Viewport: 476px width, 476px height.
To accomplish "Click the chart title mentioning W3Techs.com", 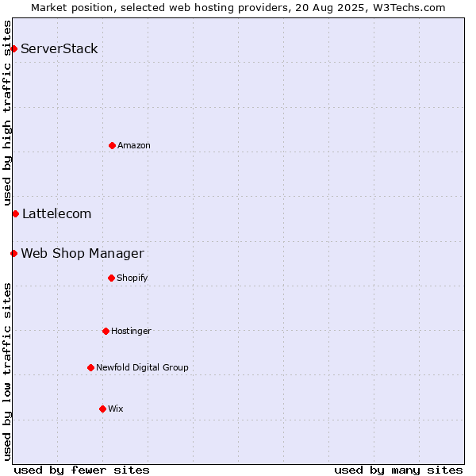I will coord(238,8).
